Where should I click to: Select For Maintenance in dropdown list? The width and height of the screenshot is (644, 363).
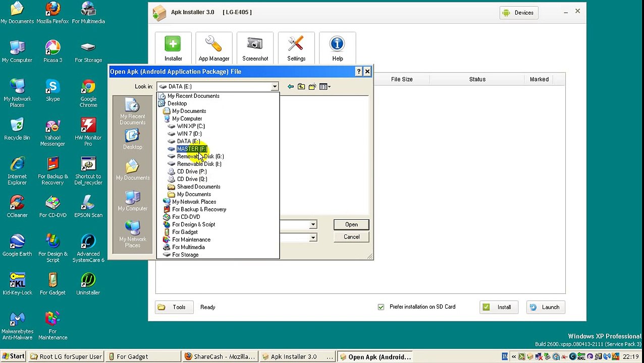[191, 239]
